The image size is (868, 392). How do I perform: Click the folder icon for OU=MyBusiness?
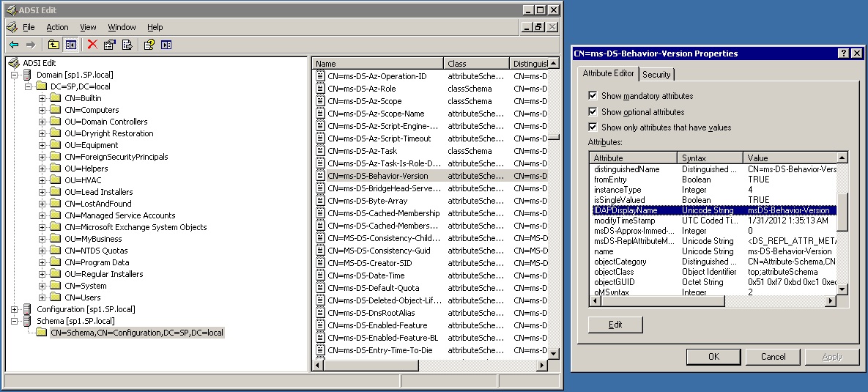click(x=55, y=239)
